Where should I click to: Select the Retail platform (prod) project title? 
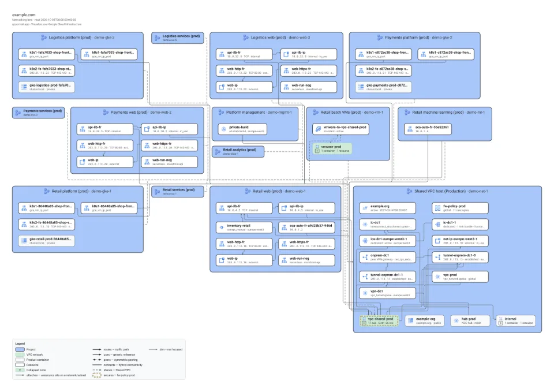[81, 191]
